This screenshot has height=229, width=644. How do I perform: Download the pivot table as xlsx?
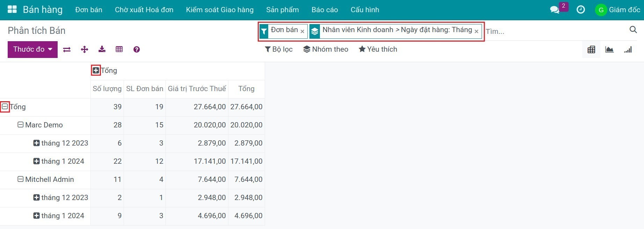tap(102, 49)
